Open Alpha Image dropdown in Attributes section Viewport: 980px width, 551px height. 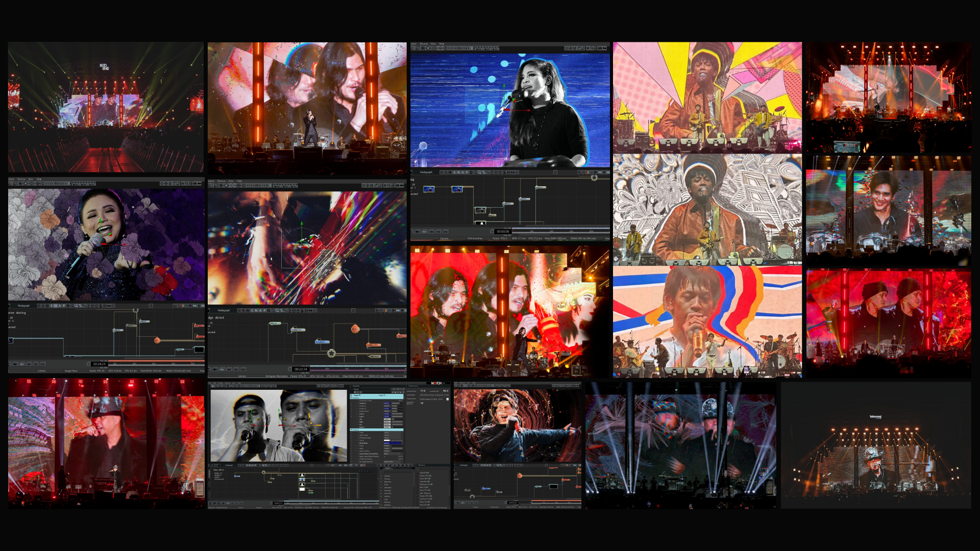[394, 435]
